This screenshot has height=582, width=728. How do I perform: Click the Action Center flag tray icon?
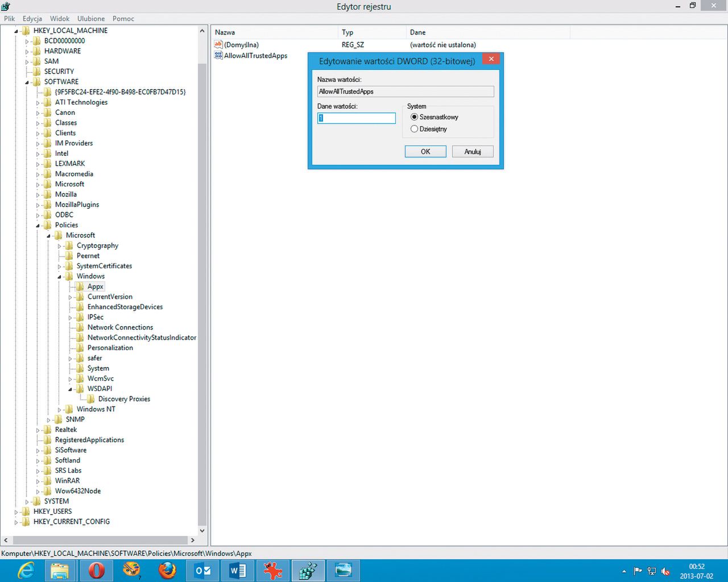(x=638, y=571)
